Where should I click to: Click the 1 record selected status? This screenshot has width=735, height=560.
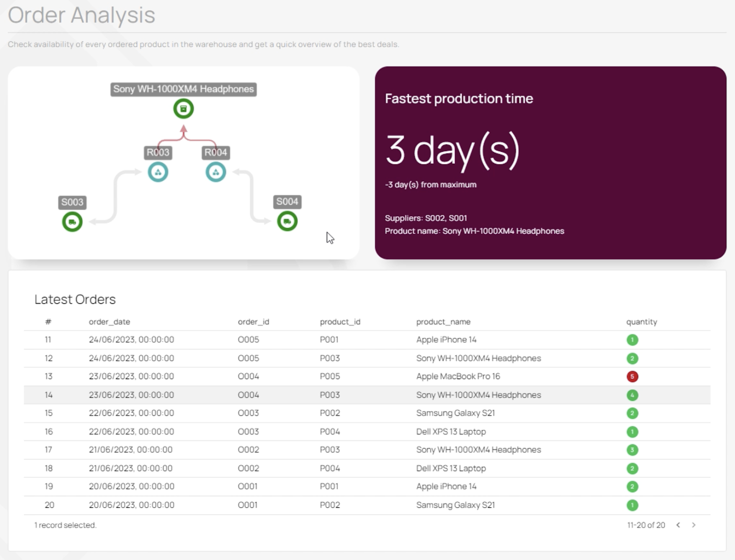[65, 525]
